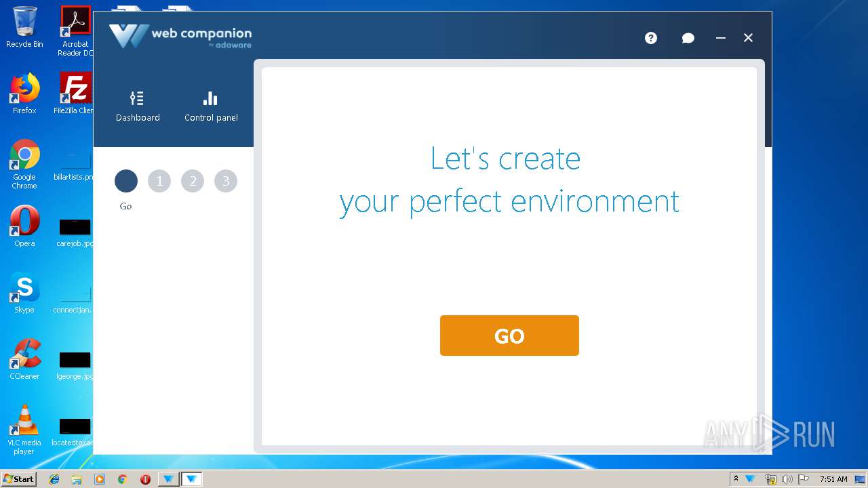Open Acrobat Reader DC desktop shortcut

(x=75, y=31)
